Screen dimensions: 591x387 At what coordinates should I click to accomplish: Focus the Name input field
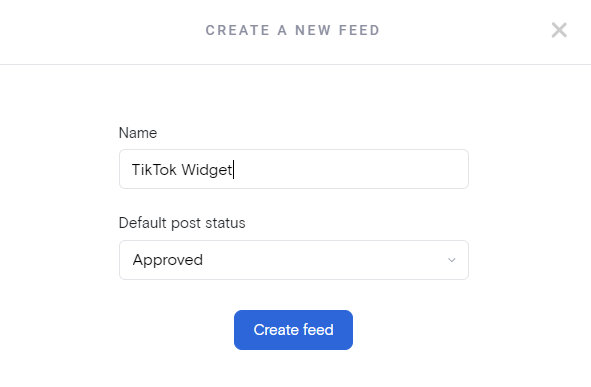(294, 169)
